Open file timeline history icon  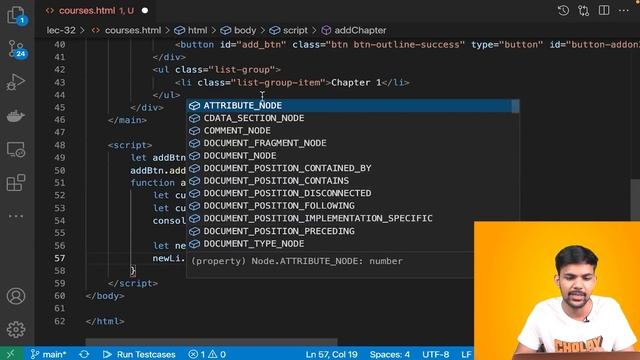pos(563,11)
